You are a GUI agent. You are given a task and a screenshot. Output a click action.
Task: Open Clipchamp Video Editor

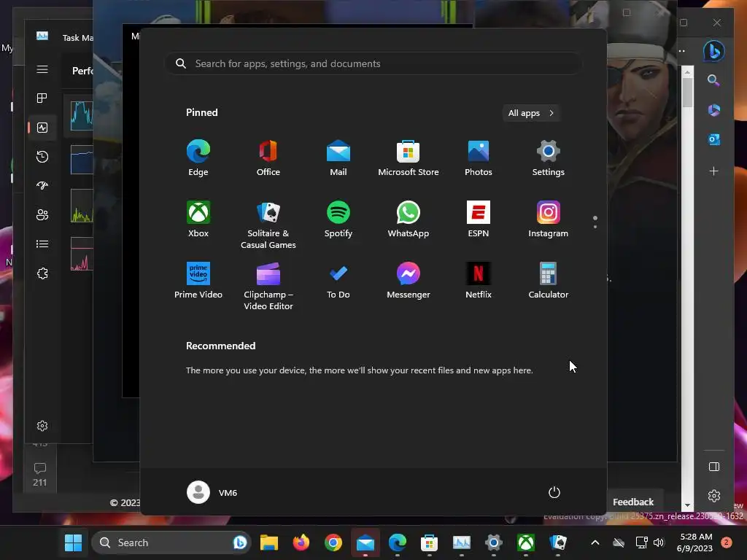point(268,286)
